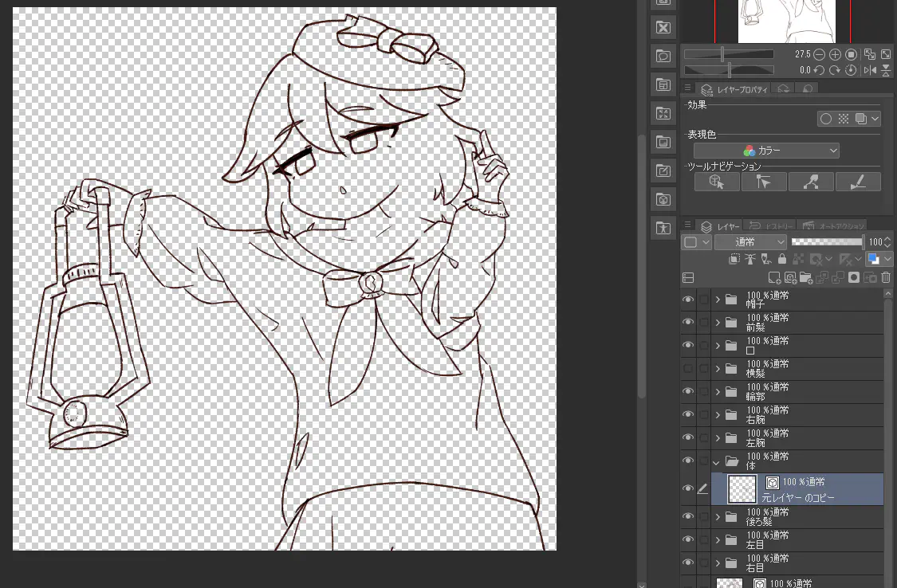Rotate the canvas view right
Screen dimensions: 897x588
tap(836, 70)
